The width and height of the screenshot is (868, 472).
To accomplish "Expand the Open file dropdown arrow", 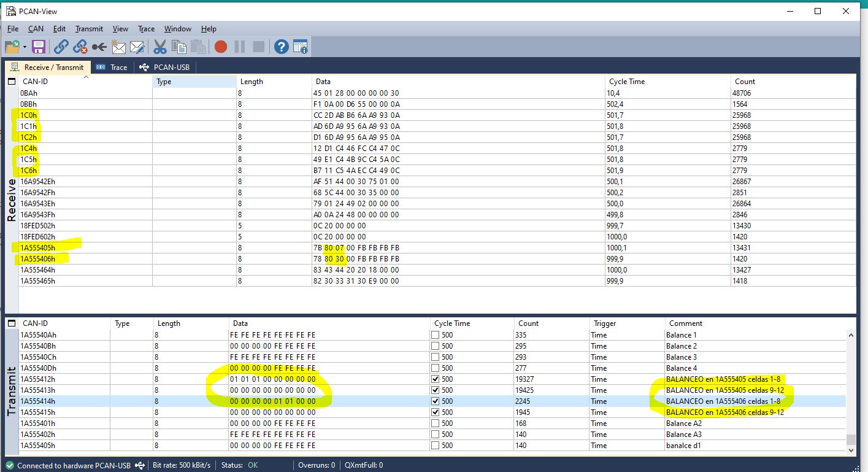I will [25, 47].
